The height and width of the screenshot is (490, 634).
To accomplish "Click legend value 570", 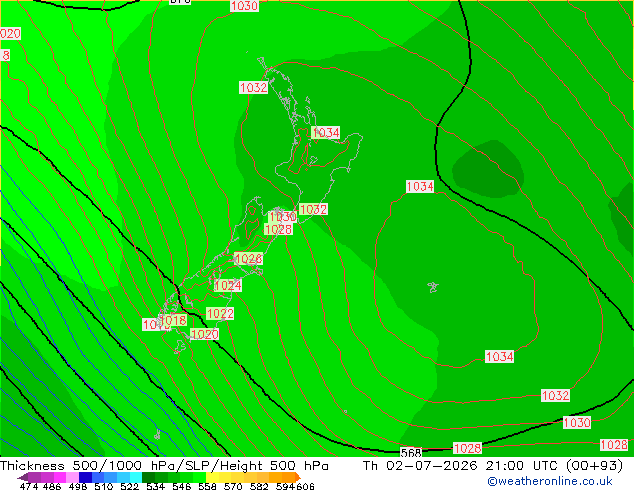I will [x=233, y=486].
